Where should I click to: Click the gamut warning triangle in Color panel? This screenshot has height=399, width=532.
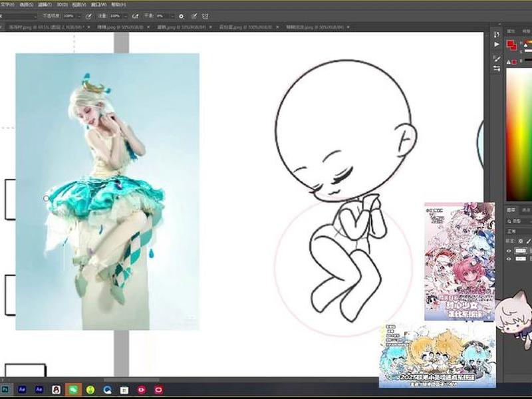click(509, 62)
